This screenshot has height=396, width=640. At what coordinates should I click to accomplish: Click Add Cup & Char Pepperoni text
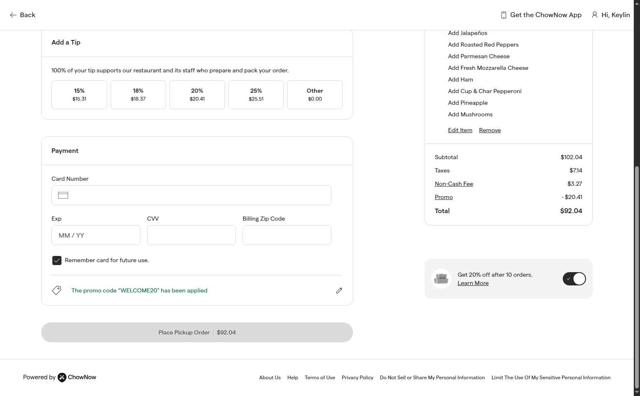[x=484, y=91]
